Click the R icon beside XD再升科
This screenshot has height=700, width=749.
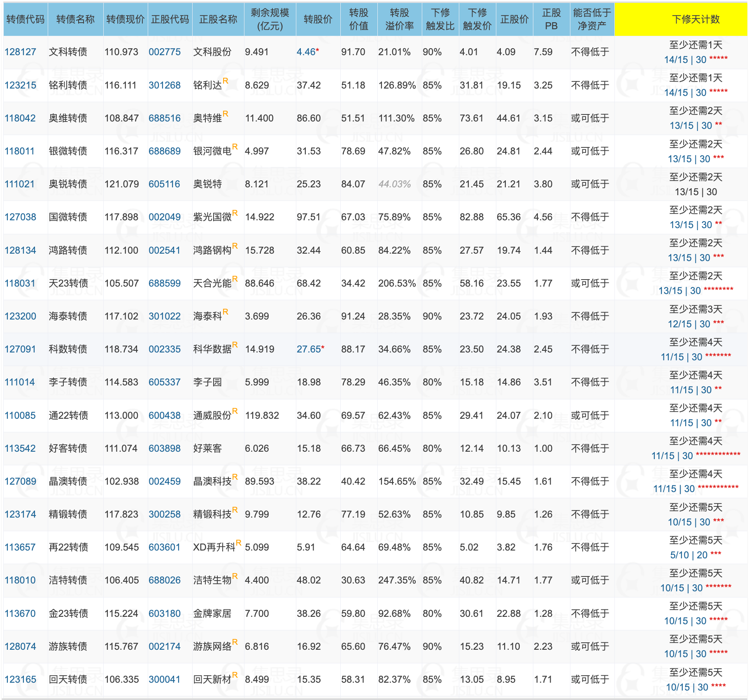tap(239, 543)
